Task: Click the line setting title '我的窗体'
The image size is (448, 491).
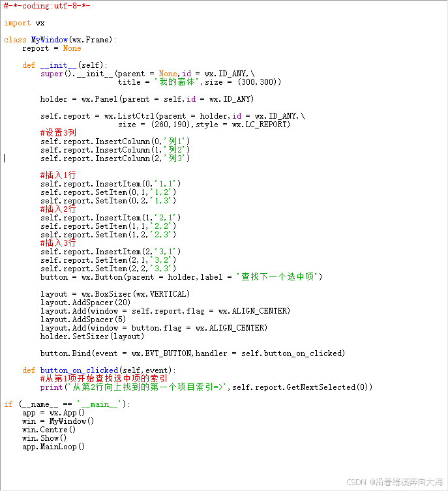Action: [200, 82]
